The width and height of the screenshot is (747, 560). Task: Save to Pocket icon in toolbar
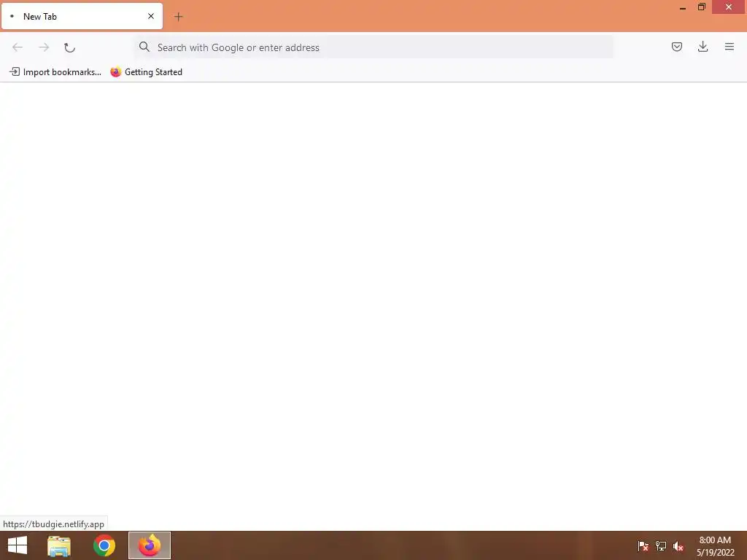(676, 47)
